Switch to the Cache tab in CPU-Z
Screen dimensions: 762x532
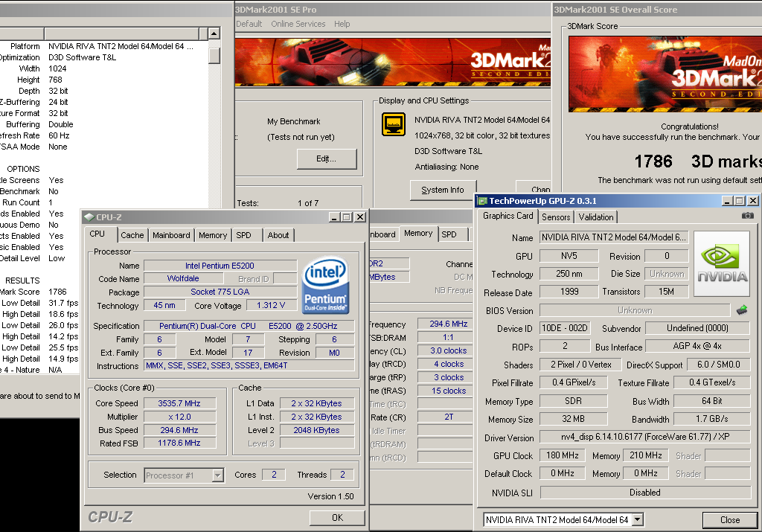[x=132, y=235]
